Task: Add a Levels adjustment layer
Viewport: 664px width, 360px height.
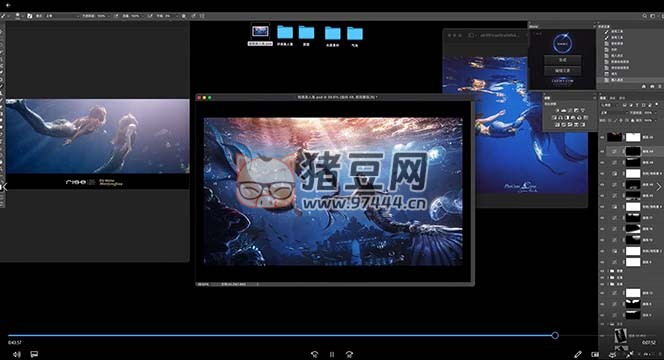Action: [x=564, y=110]
